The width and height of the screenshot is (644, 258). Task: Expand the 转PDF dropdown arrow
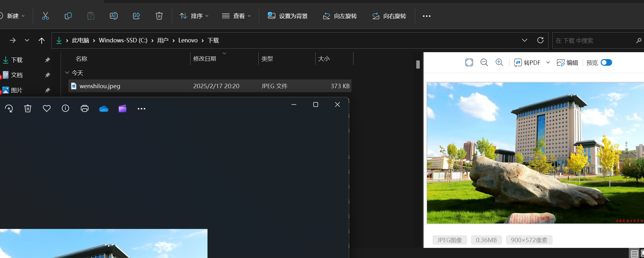coord(548,63)
